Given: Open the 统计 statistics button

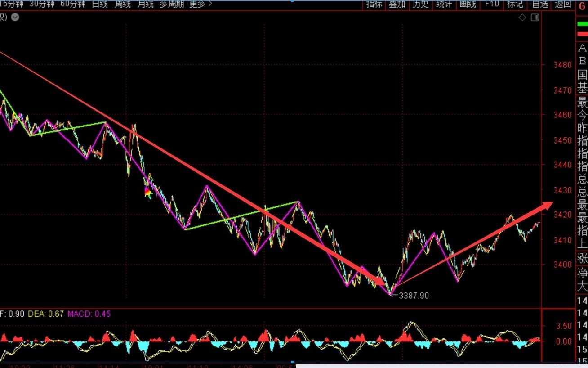Looking at the screenshot, I should (444, 4).
